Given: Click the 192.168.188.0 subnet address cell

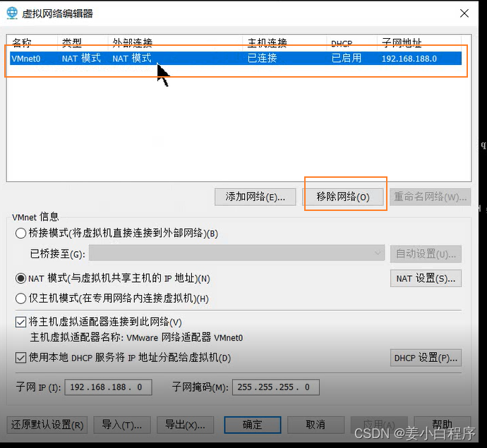Looking at the screenshot, I should click(409, 59).
